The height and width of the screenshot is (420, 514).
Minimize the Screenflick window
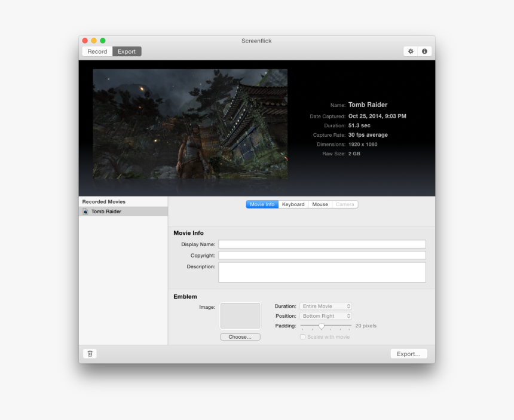[94, 41]
